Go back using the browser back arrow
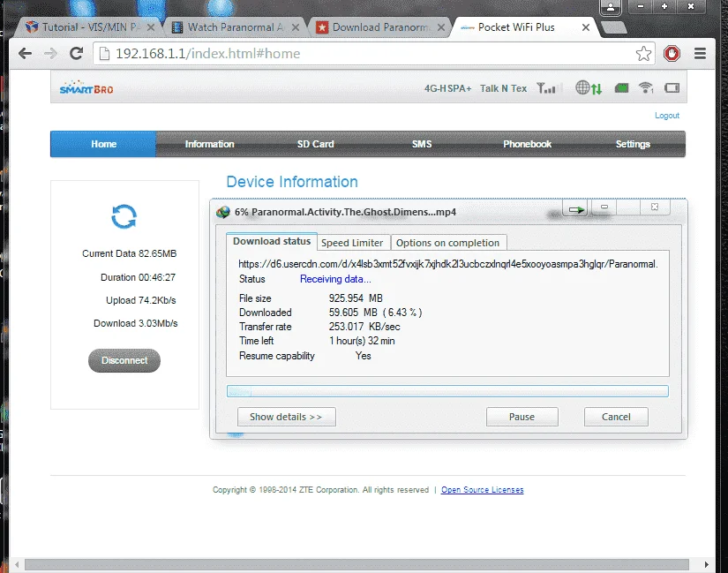728x573 pixels. (25, 54)
